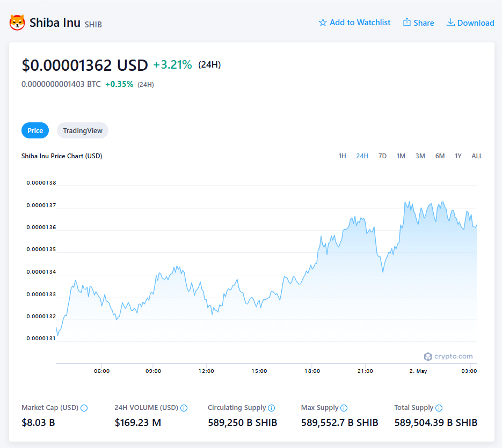Click the 0.0000000001403 BTC value
502x448 pixels.
(x=61, y=84)
